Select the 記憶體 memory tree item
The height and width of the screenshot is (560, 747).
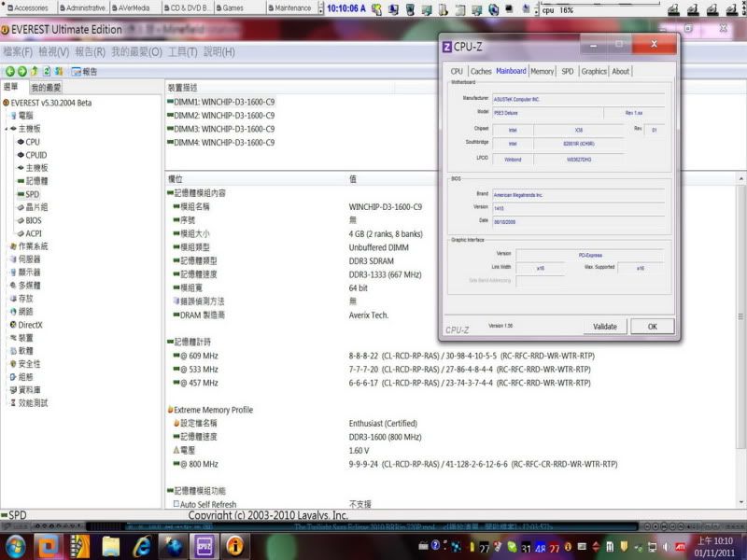(x=33, y=181)
